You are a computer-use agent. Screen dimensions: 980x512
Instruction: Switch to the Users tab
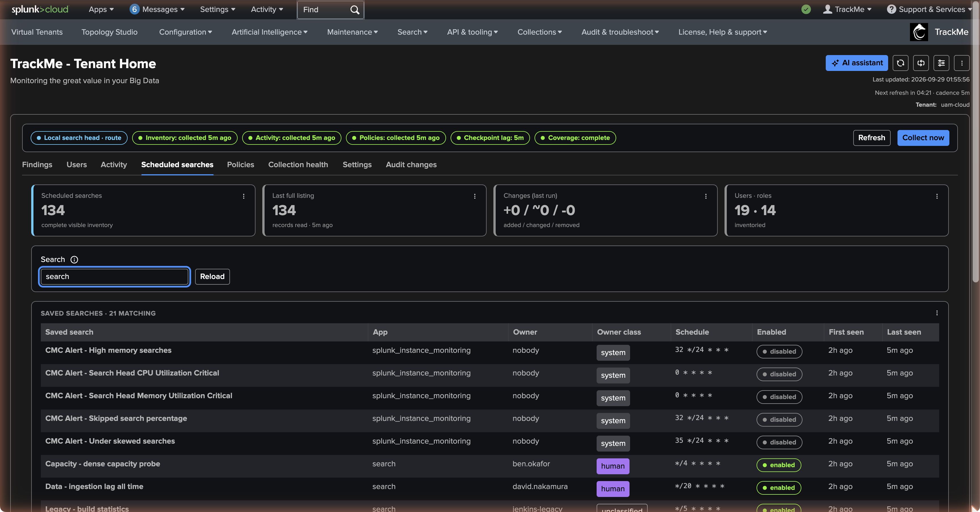coord(77,164)
